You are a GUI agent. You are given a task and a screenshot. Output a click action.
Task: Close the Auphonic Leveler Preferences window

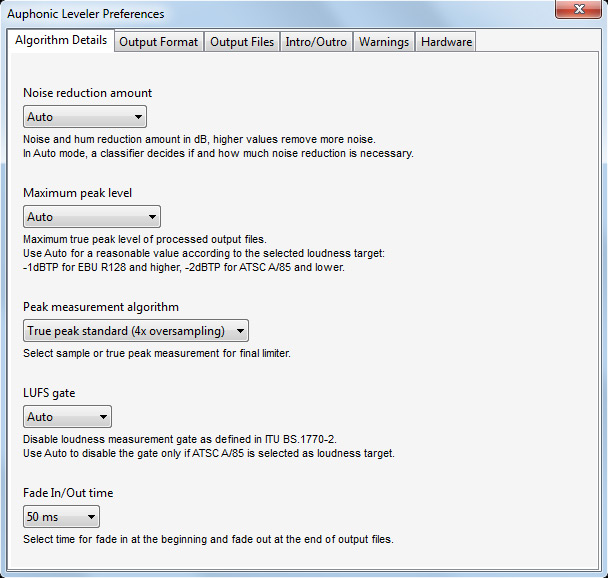578,12
